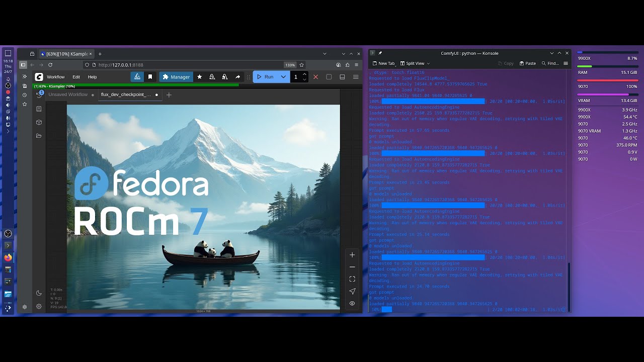Screen dimensions: 644x362
Task: Open the Workflow menu
Action: tap(56, 77)
